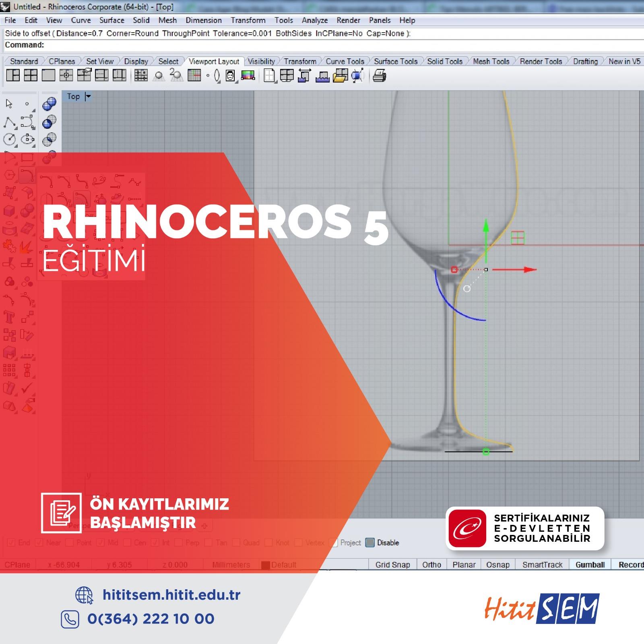Open the Top viewport dropdown arrow
Image resolution: width=644 pixels, height=644 pixels.
pyautogui.click(x=88, y=97)
